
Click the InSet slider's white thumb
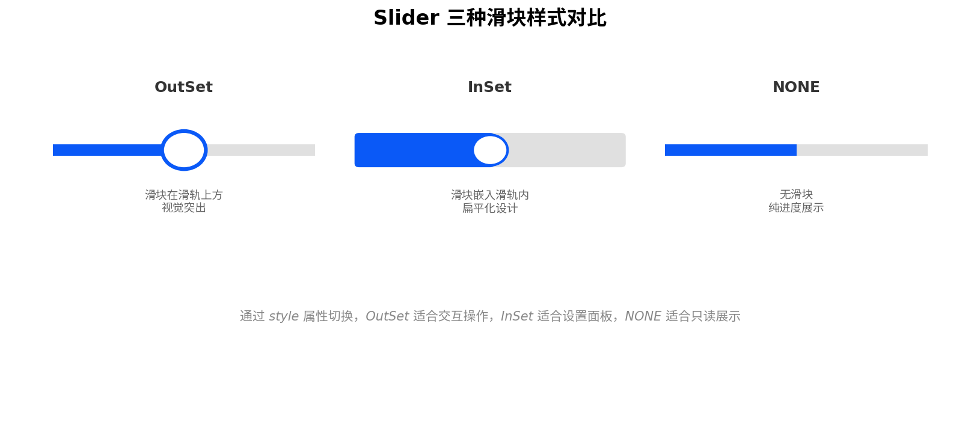point(491,150)
